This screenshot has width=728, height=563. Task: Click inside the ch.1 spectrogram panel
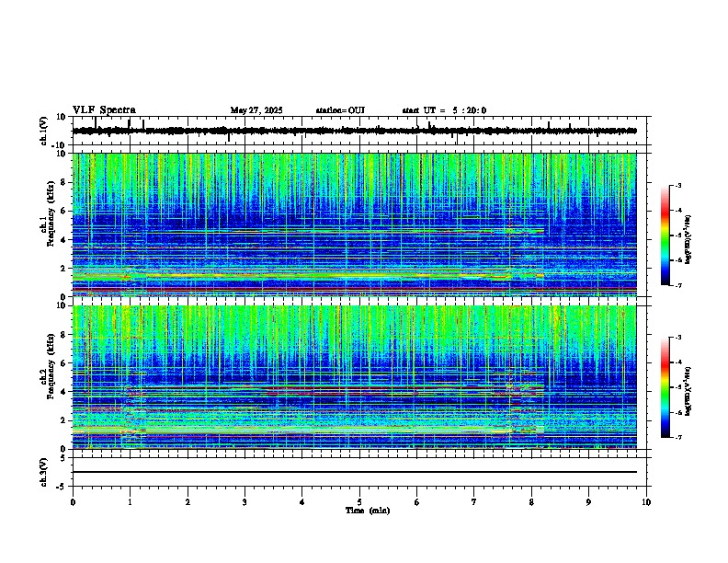[354, 224]
